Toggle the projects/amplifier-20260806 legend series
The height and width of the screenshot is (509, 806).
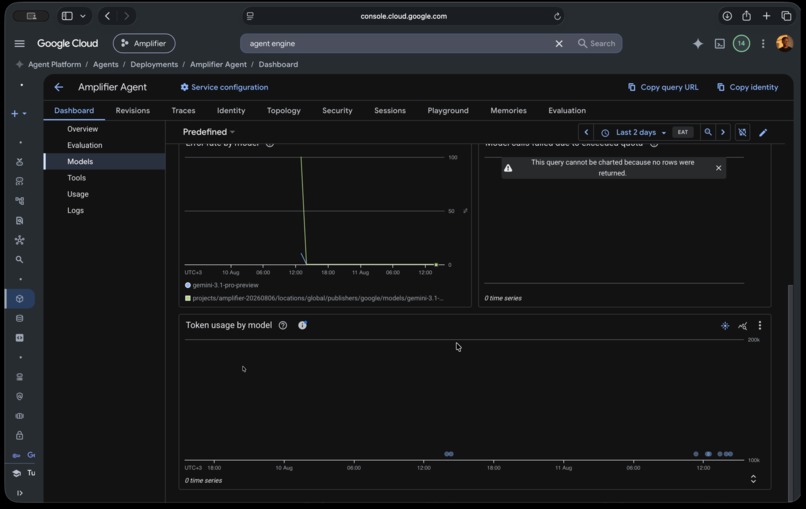point(314,298)
